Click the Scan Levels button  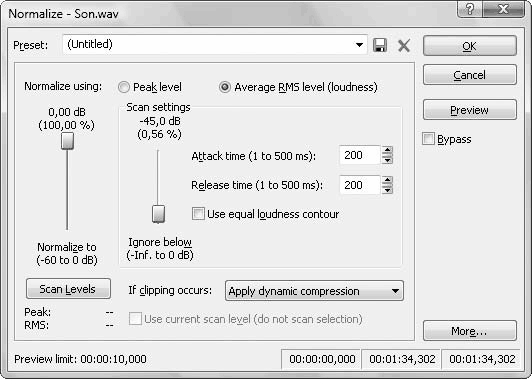click(x=68, y=289)
